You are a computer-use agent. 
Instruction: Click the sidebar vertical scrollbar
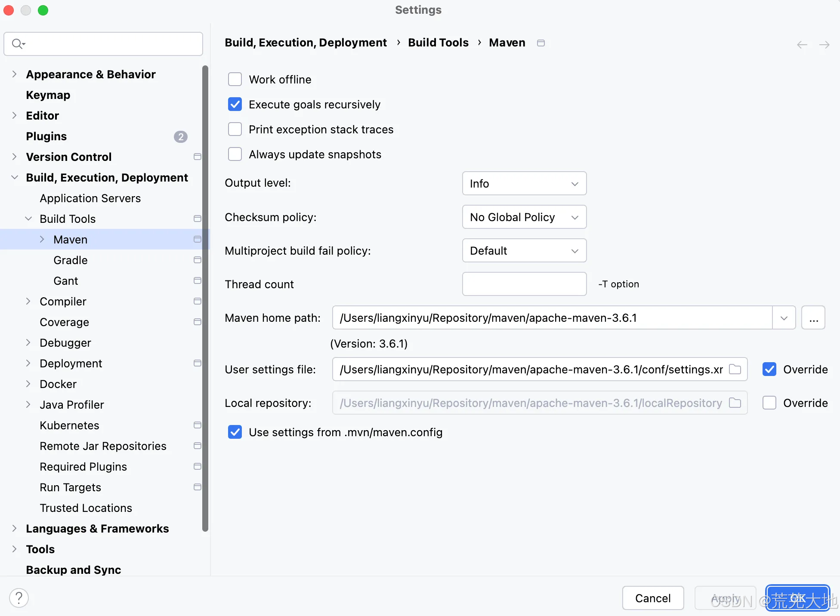coord(205,297)
